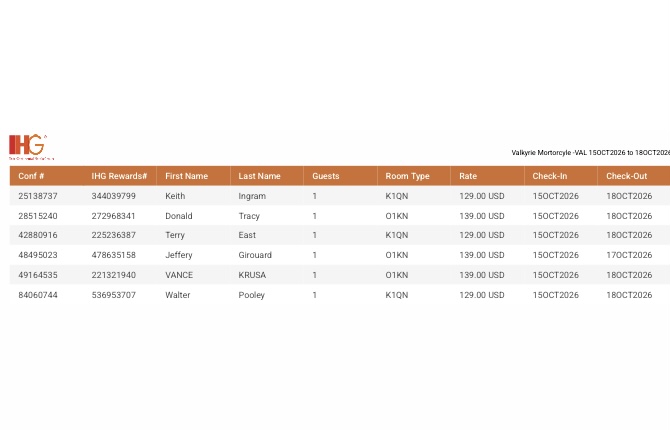Click the 'Conf #' column header
The width and height of the screenshot is (670, 430).
[x=31, y=176]
